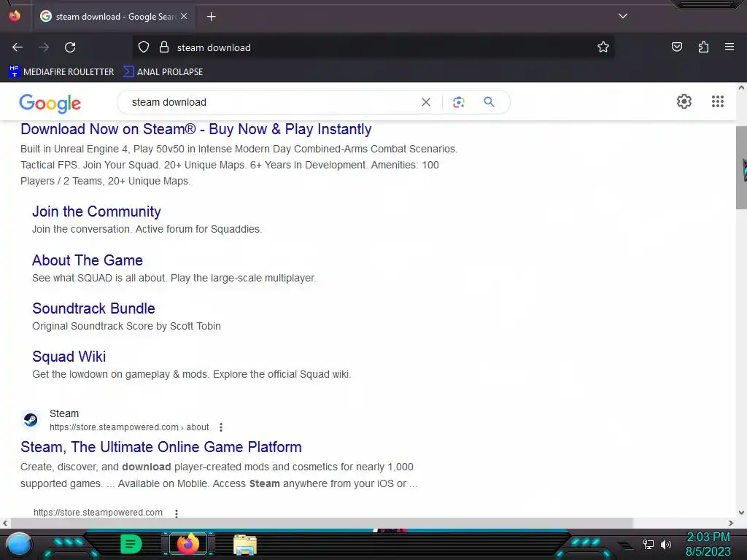747x560 pixels.
Task: Click the horizontal scrollbar thumb
Action: tap(320, 523)
